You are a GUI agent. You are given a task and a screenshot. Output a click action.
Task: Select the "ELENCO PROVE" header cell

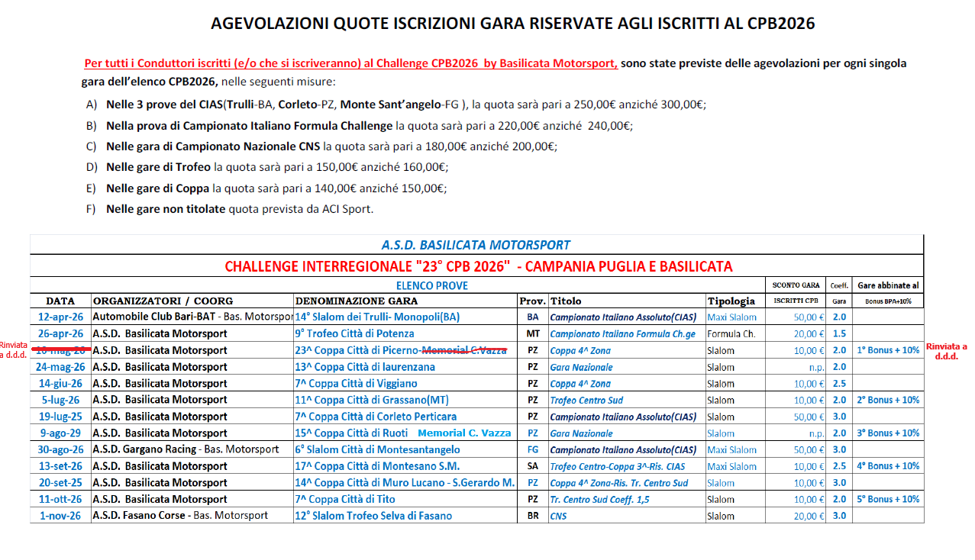pyautogui.click(x=431, y=285)
